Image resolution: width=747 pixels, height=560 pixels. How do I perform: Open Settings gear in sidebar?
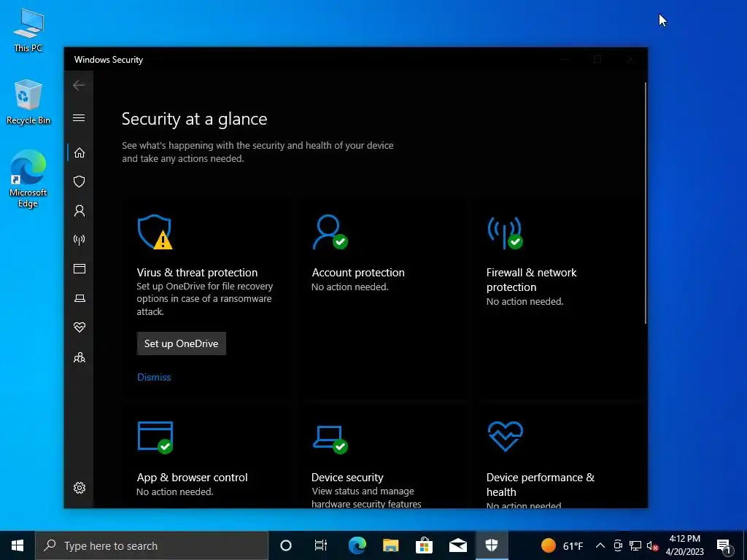[x=79, y=488]
